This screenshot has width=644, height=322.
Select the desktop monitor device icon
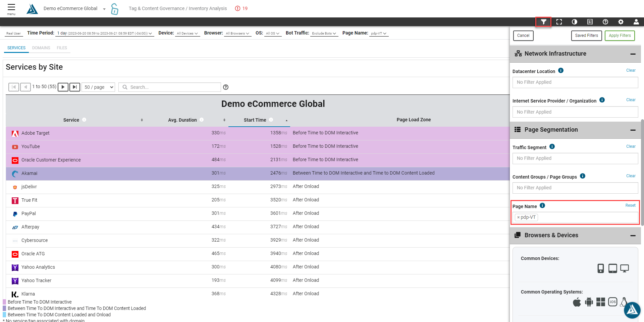pos(625,268)
